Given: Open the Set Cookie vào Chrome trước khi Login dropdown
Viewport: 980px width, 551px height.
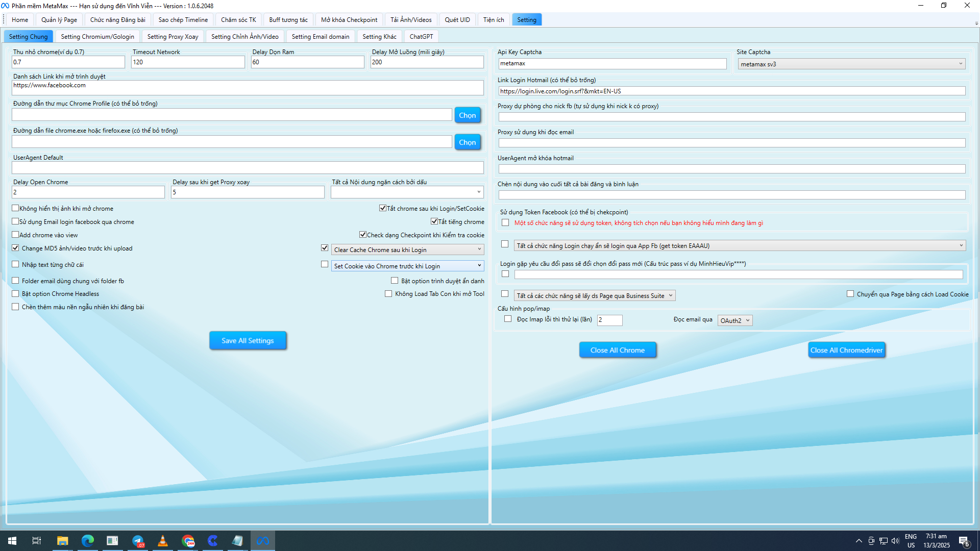Looking at the screenshot, I should [x=407, y=266].
